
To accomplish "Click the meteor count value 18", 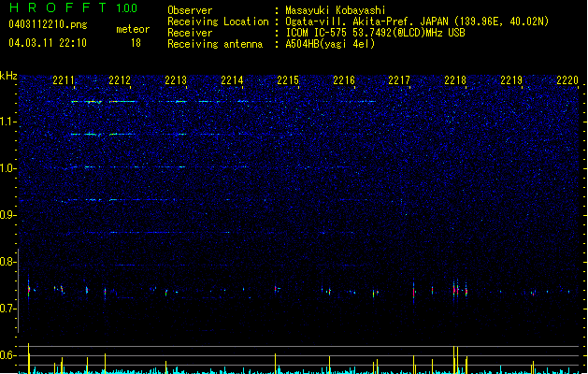I will [136, 43].
